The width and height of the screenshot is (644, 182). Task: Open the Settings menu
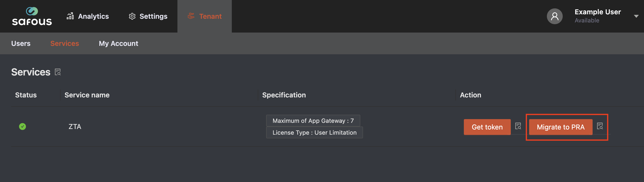(153, 17)
